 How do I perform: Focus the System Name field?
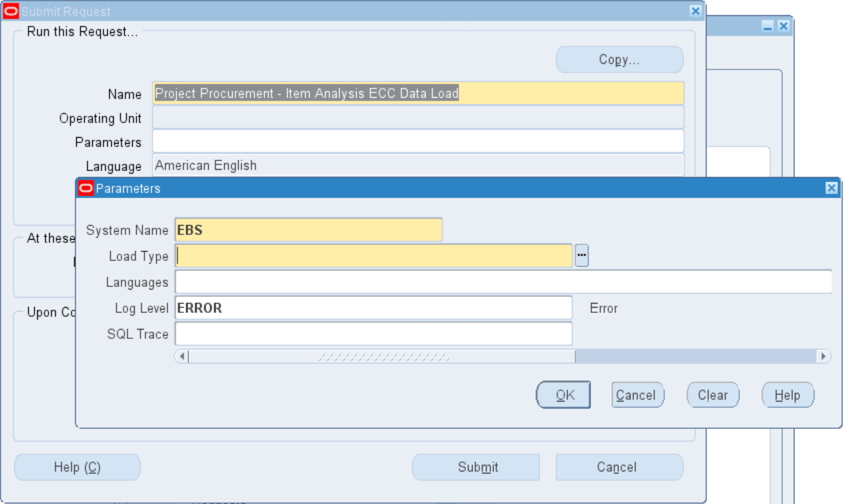309,230
